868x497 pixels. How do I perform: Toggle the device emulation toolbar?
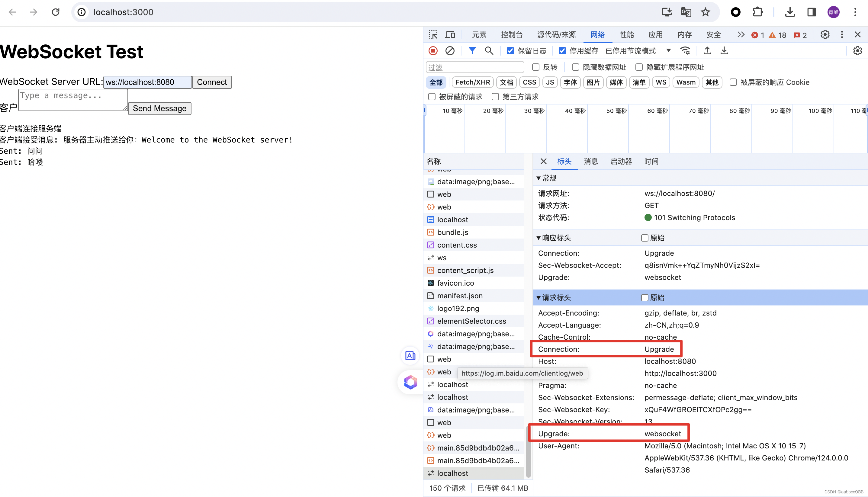[x=450, y=34]
